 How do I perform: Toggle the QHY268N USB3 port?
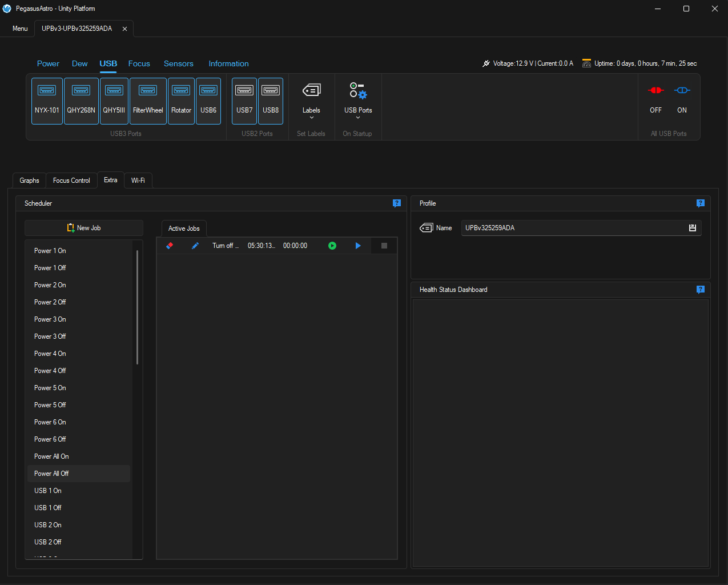pos(81,101)
